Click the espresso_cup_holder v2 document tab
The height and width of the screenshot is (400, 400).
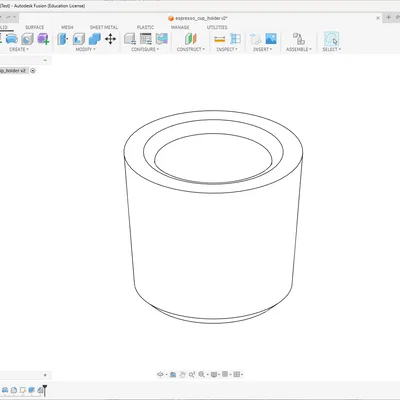[198, 18]
